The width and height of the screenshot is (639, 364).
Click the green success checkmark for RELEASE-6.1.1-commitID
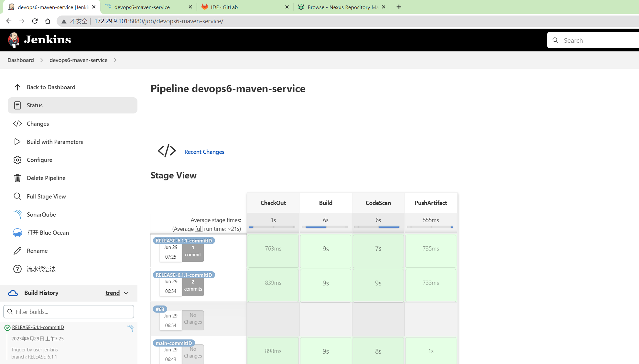[x=7, y=328]
